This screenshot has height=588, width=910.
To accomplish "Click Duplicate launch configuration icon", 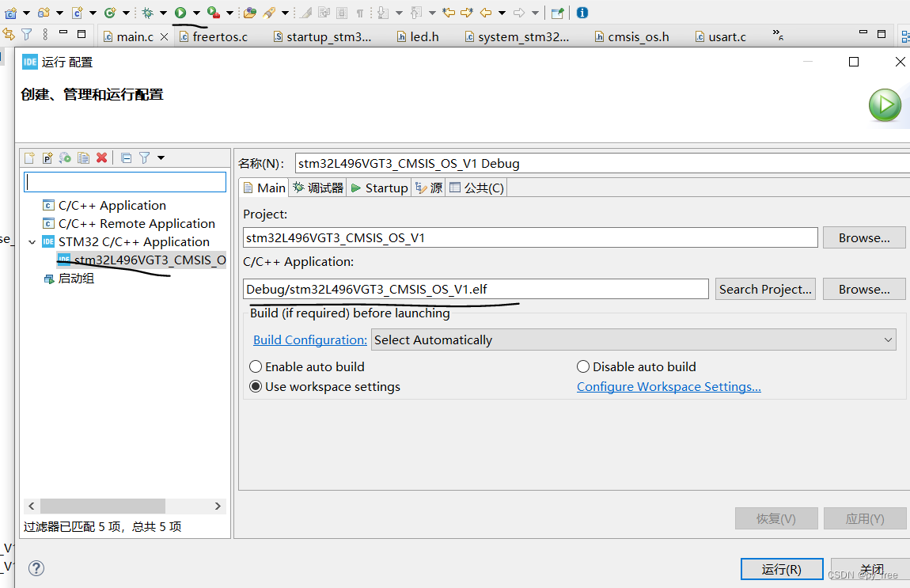I will coord(84,158).
